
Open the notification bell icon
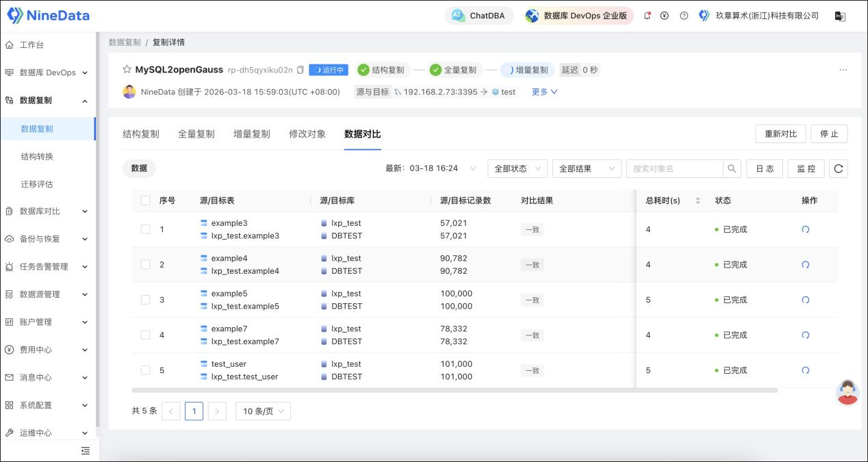point(648,16)
